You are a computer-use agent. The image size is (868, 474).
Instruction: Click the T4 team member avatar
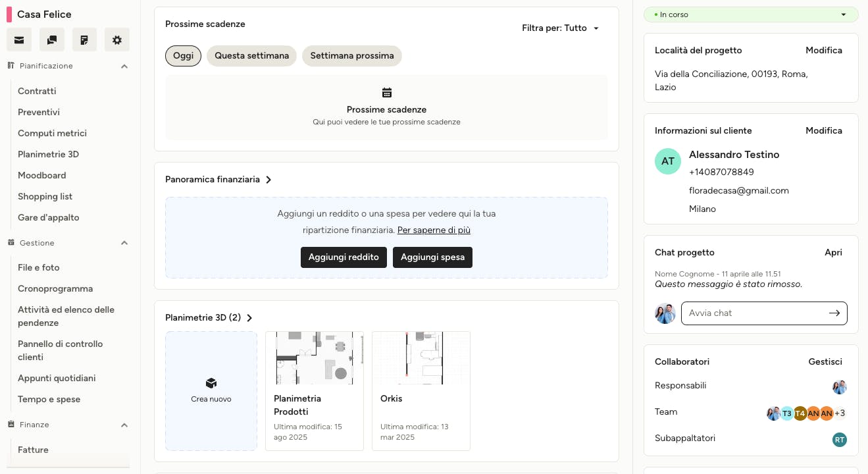coord(800,413)
